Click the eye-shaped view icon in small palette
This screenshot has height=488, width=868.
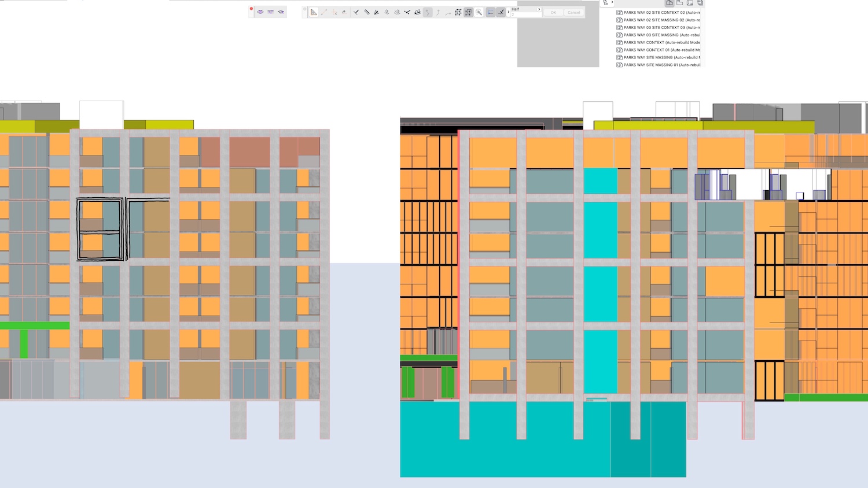[x=260, y=12]
